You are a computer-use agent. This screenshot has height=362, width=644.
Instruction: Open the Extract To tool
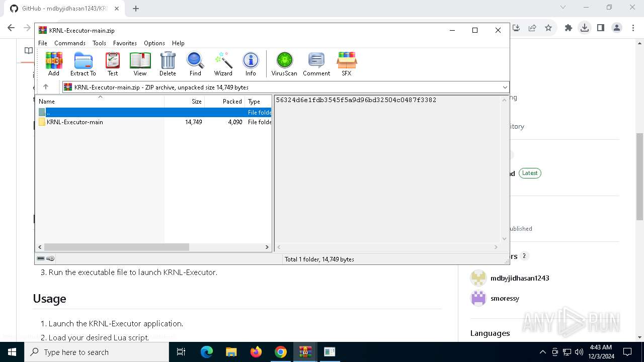click(x=83, y=64)
